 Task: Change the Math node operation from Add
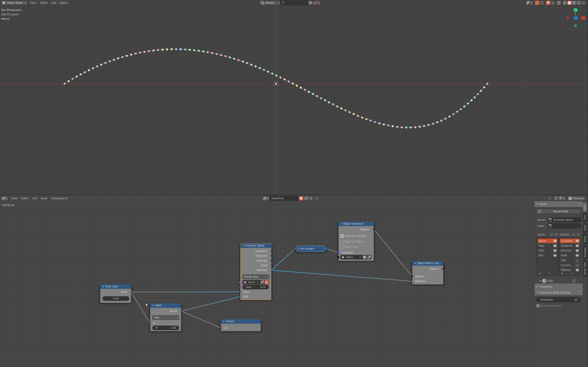[165, 317]
